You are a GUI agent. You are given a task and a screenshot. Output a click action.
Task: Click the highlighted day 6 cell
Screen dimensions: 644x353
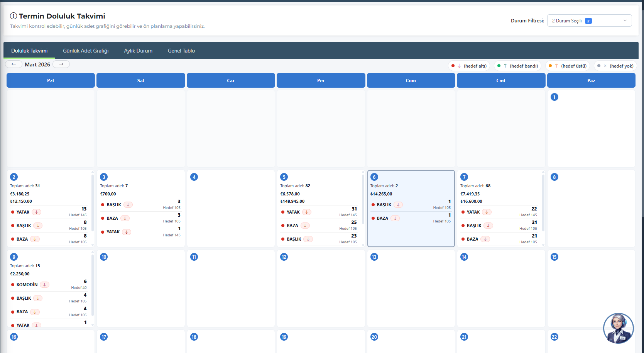coord(411,232)
